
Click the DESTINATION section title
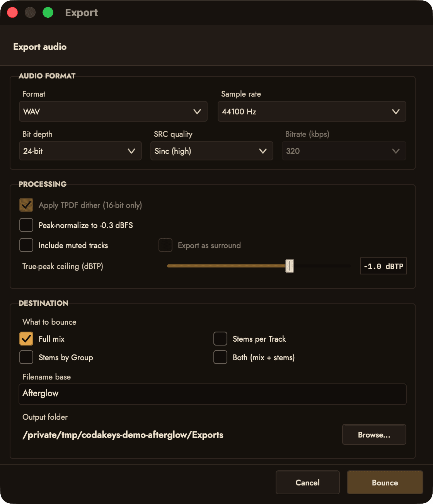43,303
